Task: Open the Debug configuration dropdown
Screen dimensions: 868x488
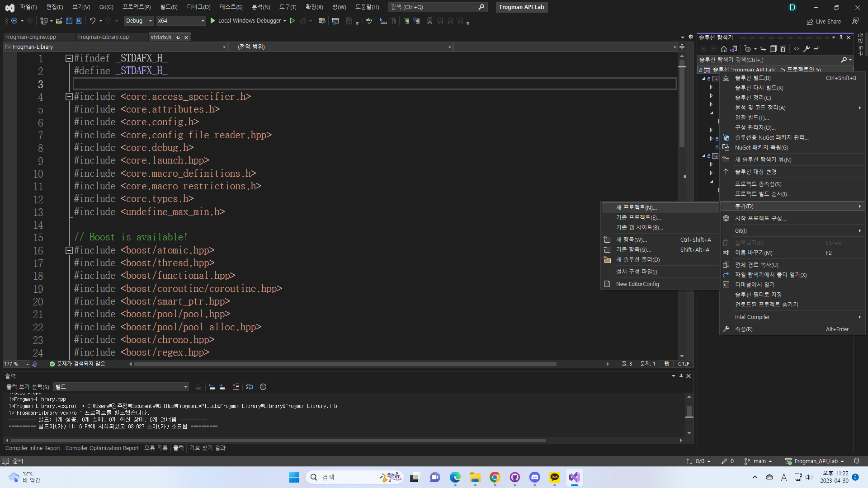Action: tap(139, 21)
